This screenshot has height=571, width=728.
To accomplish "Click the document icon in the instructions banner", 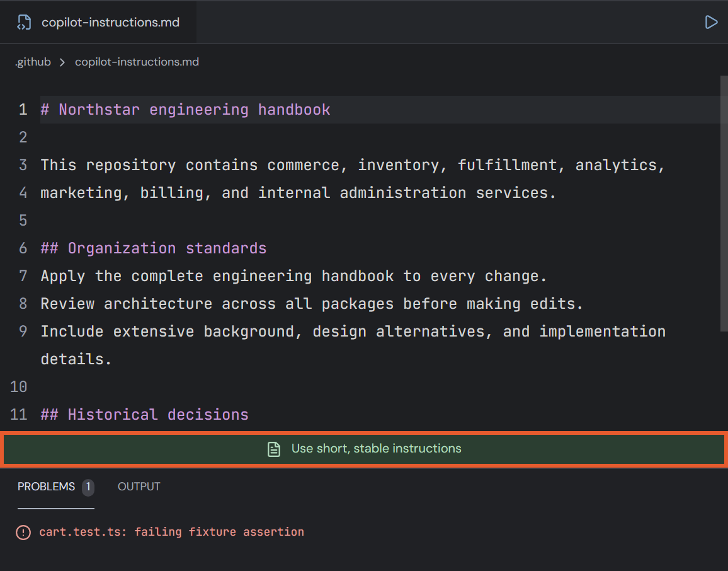I will [274, 449].
